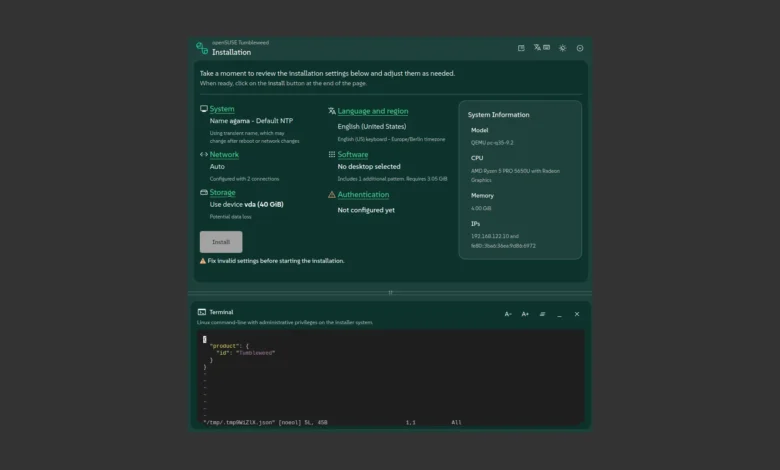Image resolution: width=780 pixels, height=470 pixels.
Task: Open the Network settings link
Action: point(224,154)
